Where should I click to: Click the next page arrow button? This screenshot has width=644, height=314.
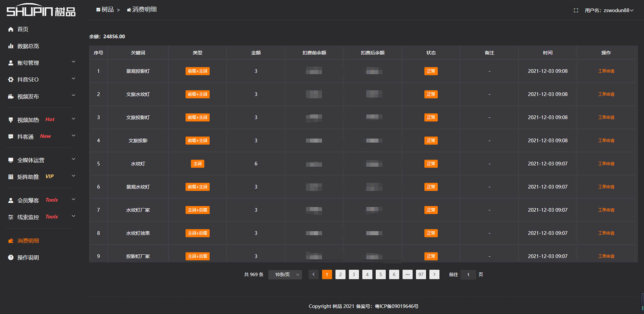pyautogui.click(x=434, y=274)
